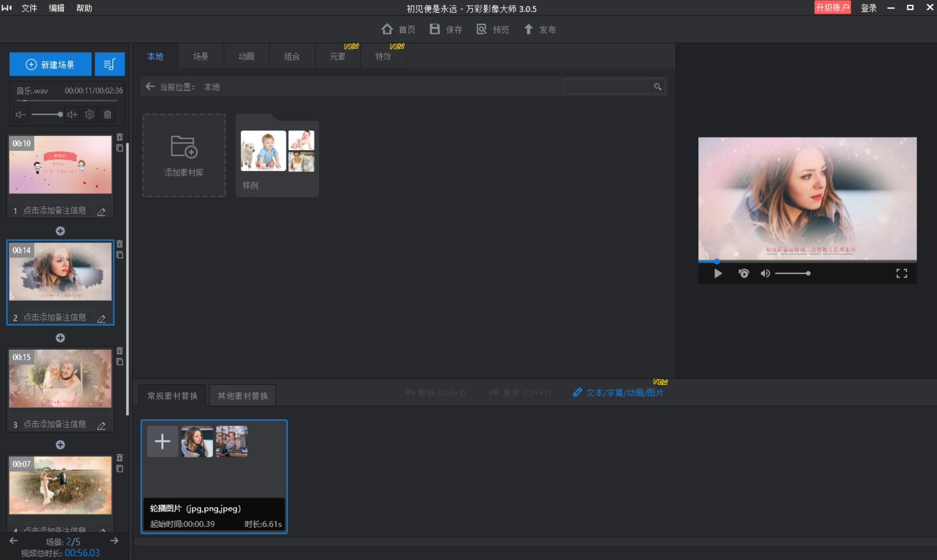
Task: Switch to the 组合 tab
Action: pos(292,56)
